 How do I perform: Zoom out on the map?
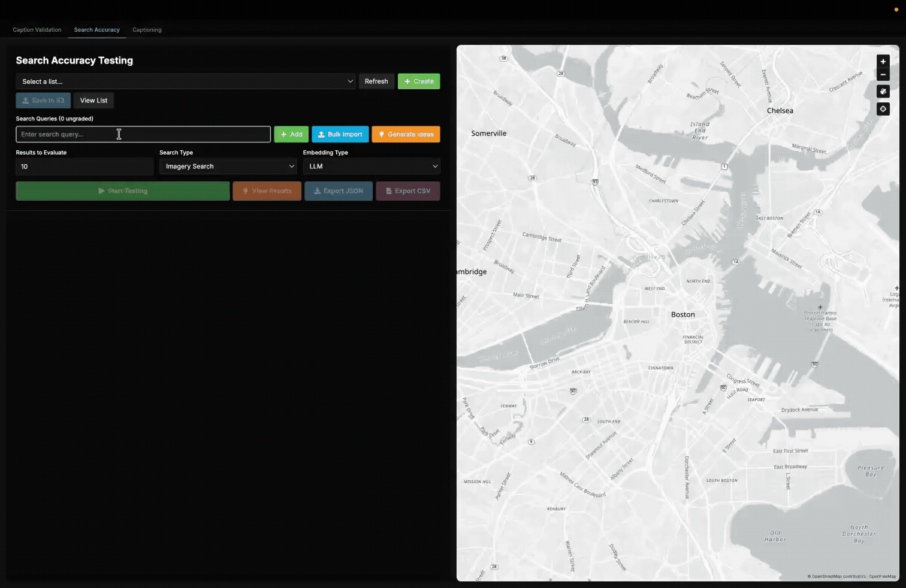point(883,75)
